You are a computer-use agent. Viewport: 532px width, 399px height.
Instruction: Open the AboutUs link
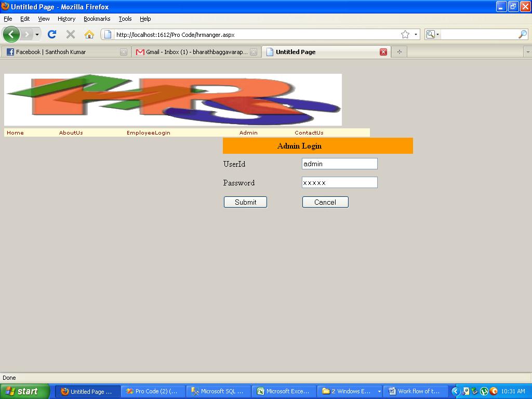click(71, 132)
